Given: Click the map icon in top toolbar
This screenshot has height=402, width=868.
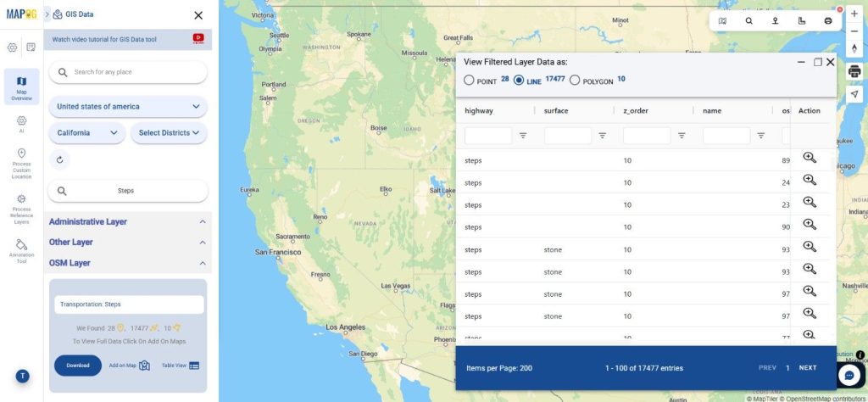Looking at the screenshot, I should click(722, 21).
